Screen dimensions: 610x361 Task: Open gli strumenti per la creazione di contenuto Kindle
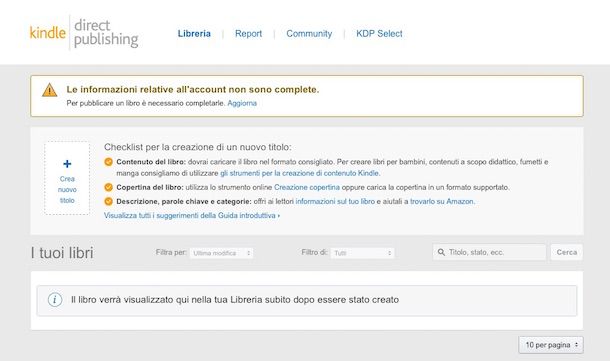tap(300, 173)
